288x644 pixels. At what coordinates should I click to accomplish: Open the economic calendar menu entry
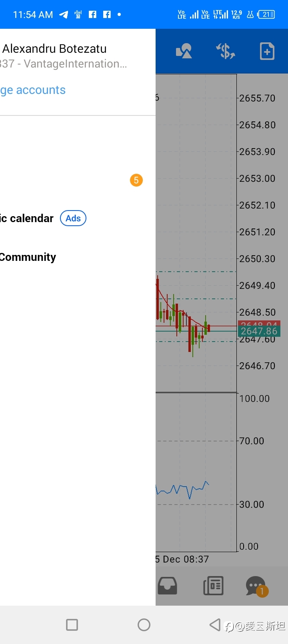(x=27, y=219)
